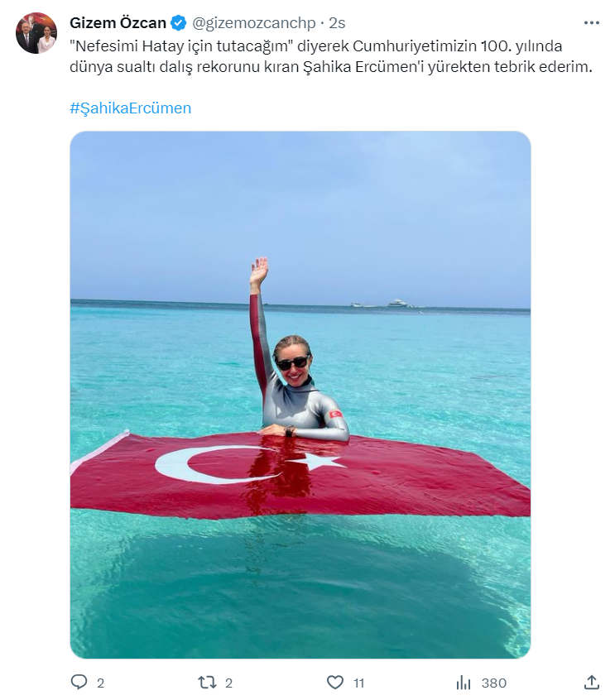
Task: Click the floating Turkish flag in photo
Action: [x=300, y=475]
